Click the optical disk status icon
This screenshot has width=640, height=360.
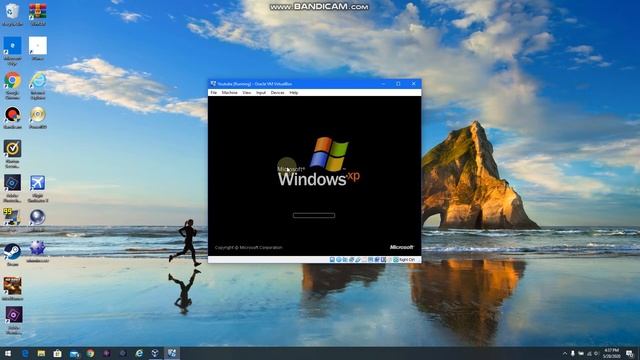tap(338, 260)
